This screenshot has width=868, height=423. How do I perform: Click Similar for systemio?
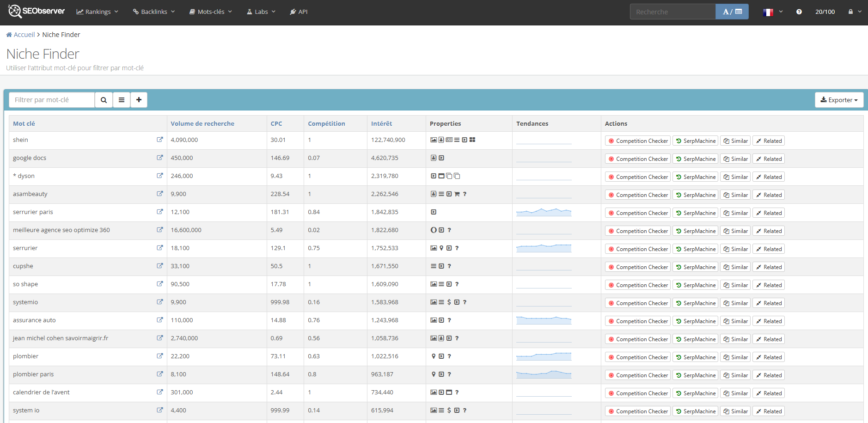click(735, 303)
